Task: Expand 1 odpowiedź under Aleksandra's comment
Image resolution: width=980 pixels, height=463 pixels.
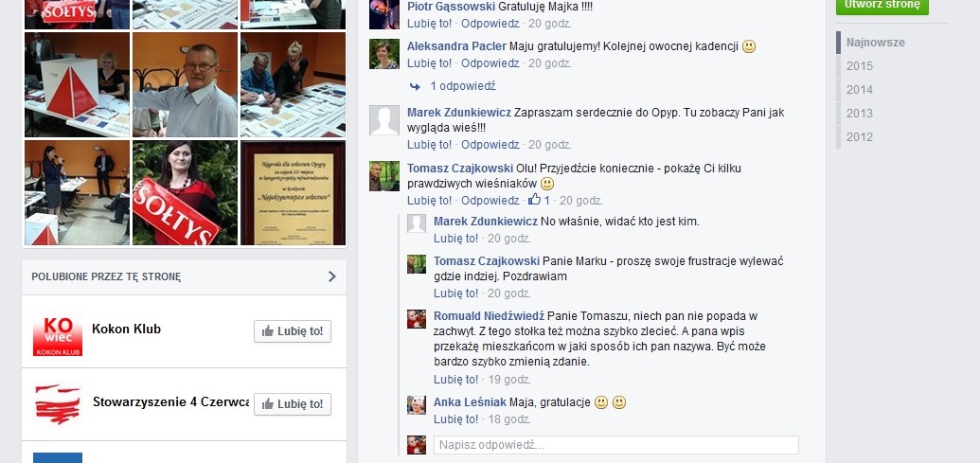Action: click(x=462, y=86)
